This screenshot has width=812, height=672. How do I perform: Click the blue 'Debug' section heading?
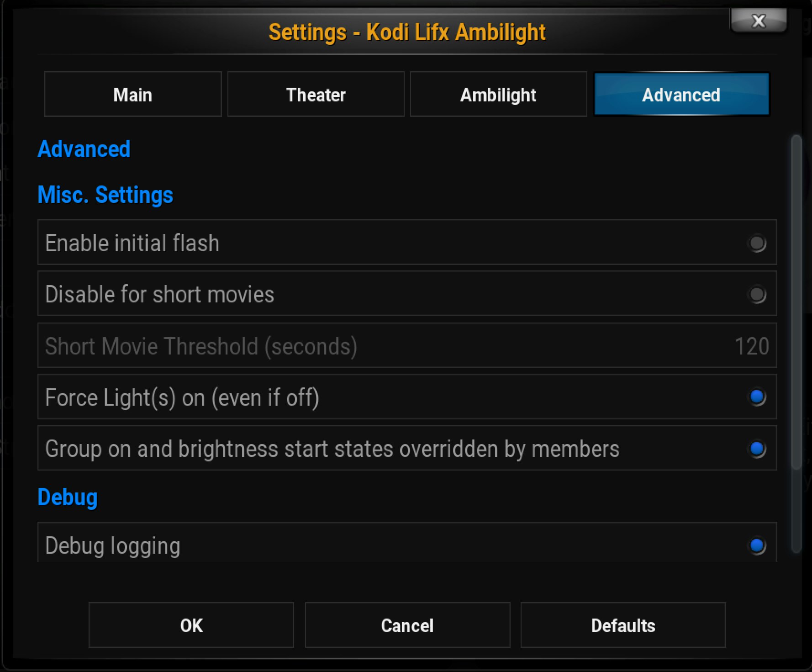[68, 497]
